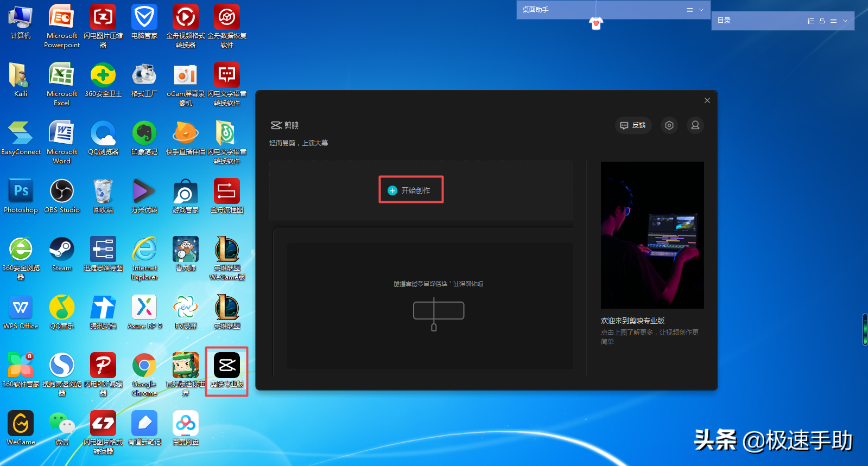Select the Microsoft Powerpoint desktop icon
The image size is (868, 466).
pyautogui.click(x=62, y=26)
